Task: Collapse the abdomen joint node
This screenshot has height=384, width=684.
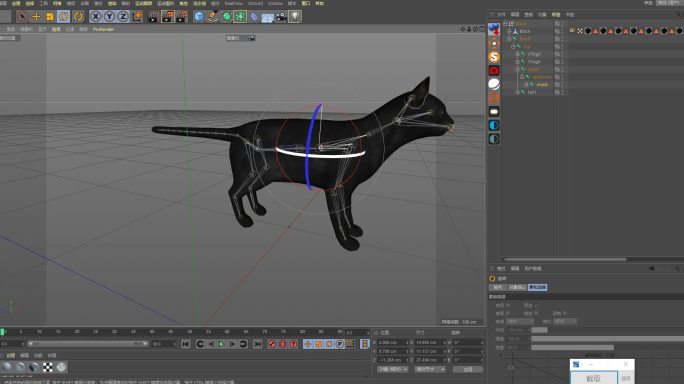Action: (522, 77)
